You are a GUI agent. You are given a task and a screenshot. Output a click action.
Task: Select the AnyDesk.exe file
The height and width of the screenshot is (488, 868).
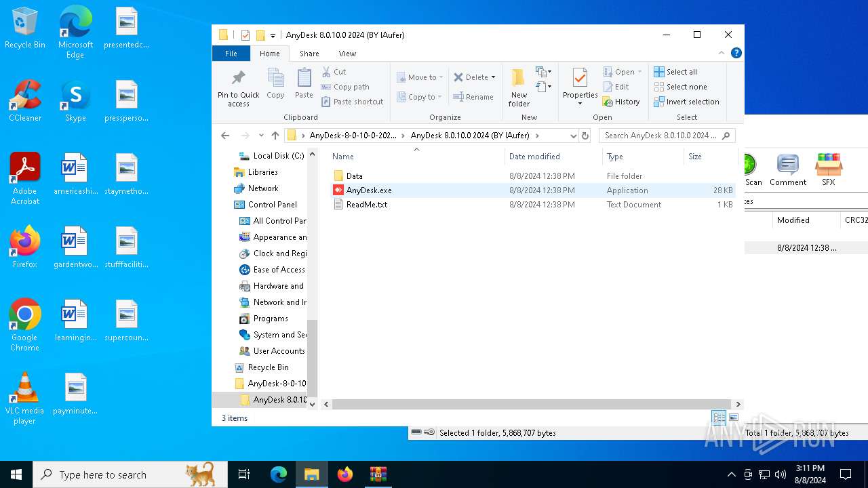[532, 190]
